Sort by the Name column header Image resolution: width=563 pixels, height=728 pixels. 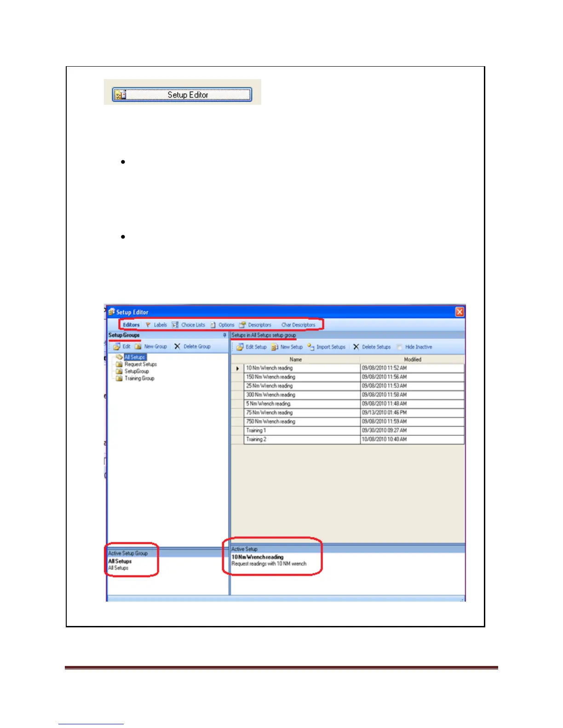tap(296, 359)
